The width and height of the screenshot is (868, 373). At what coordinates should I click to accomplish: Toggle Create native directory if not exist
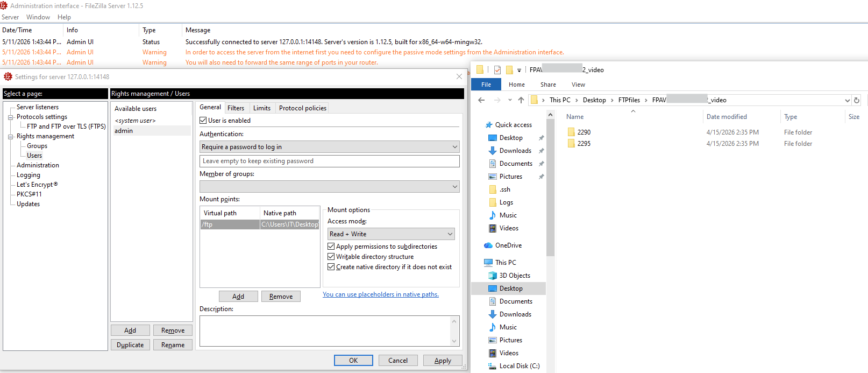[x=331, y=267]
